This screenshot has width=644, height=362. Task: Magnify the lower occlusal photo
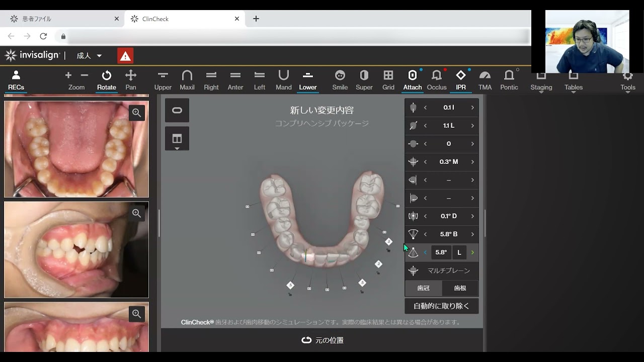[x=137, y=113]
